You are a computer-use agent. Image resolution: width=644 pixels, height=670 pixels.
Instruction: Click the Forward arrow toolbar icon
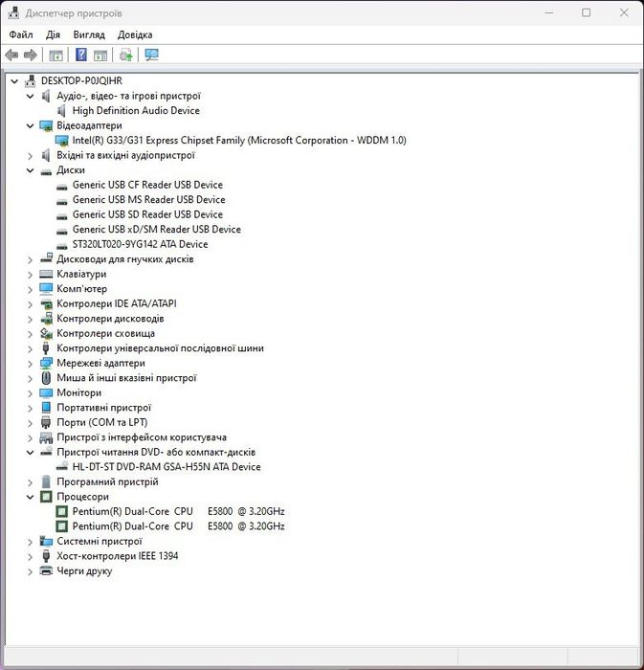31,55
